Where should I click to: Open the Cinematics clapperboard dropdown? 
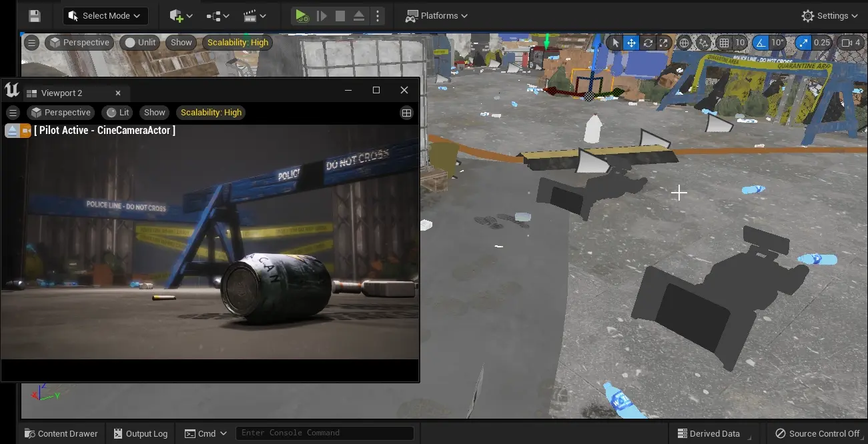coord(254,16)
